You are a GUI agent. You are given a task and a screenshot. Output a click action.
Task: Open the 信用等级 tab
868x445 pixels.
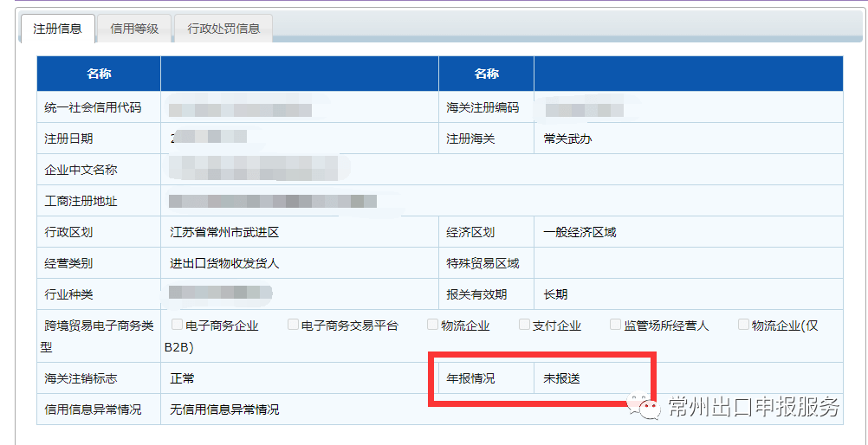(x=134, y=29)
